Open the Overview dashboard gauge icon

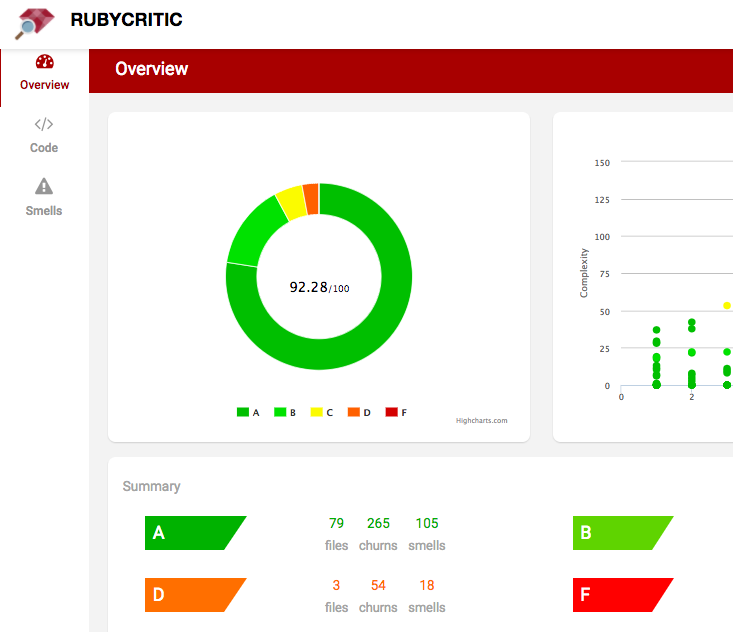pos(44,62)
